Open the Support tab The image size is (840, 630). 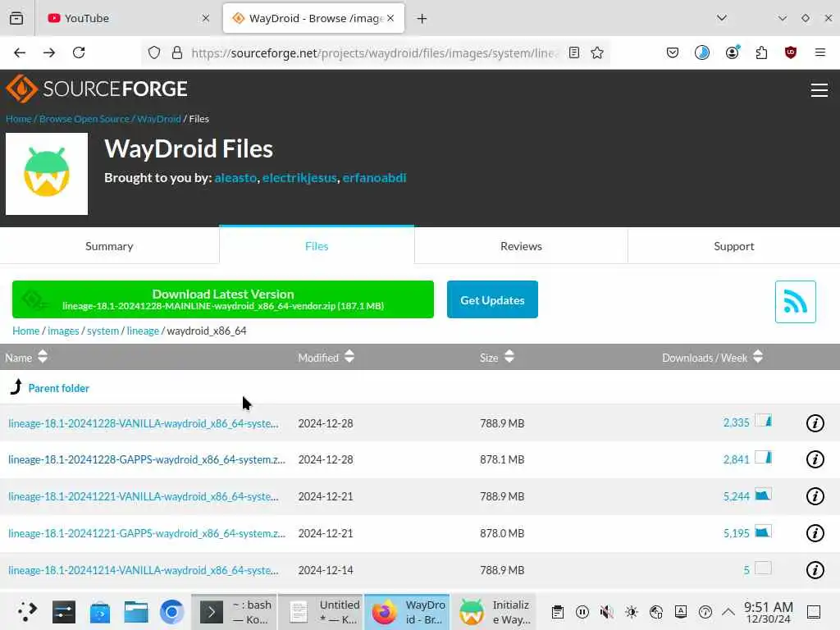click(733, 246)
